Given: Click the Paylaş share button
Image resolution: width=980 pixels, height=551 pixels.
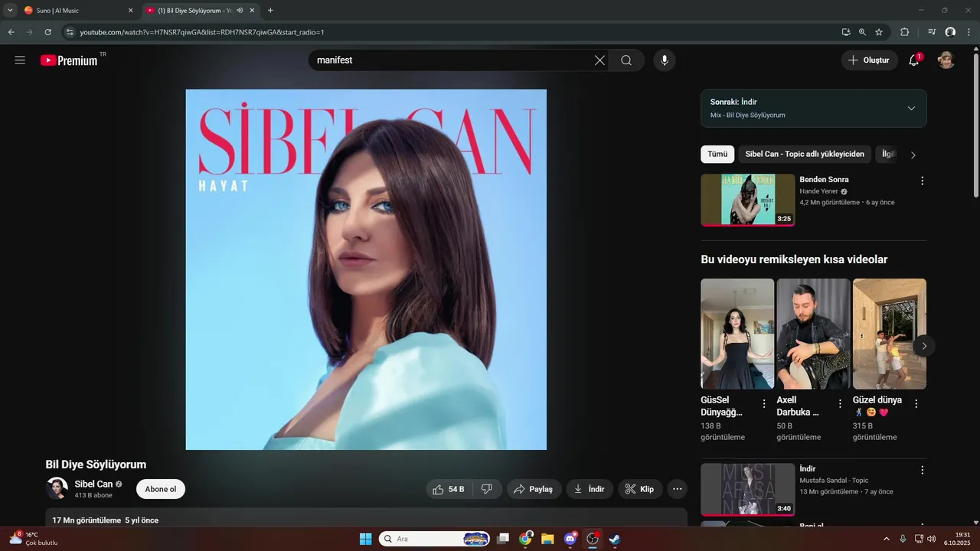Looking at the screenshot, I should coord(534,489).
